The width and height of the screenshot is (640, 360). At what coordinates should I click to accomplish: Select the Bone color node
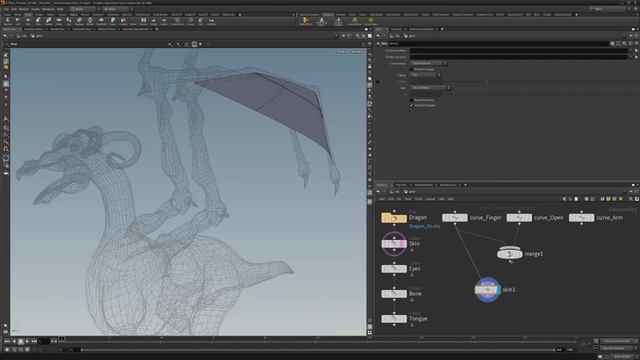394,294
